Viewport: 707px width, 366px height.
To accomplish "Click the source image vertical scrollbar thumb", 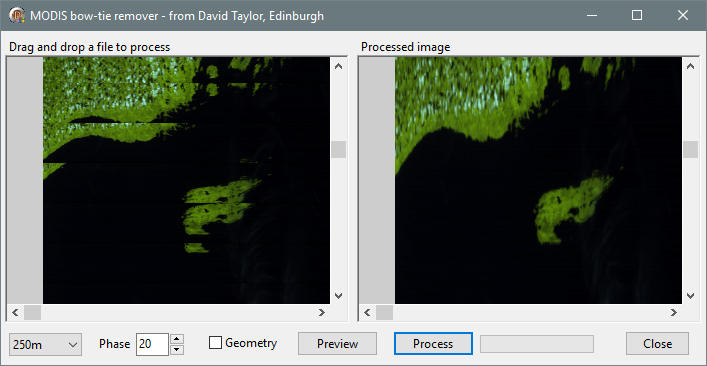I will click(x=339, y=150).
